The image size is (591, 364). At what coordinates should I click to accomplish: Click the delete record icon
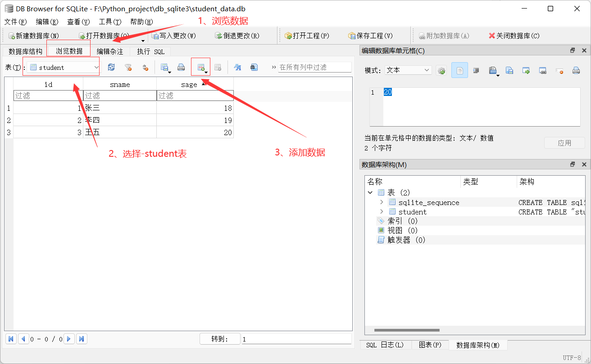click(218, 67)
